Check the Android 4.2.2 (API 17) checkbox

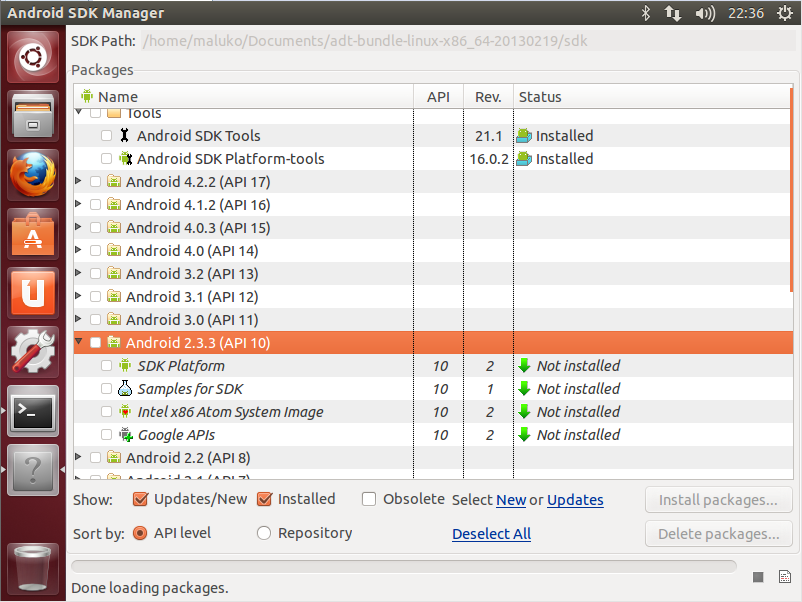[x=95, y=182]
